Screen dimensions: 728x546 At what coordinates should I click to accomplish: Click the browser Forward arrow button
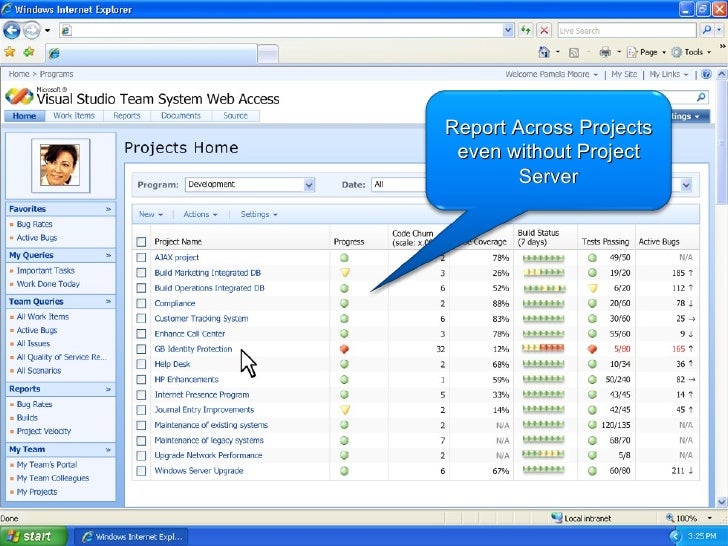coord(32,31)
